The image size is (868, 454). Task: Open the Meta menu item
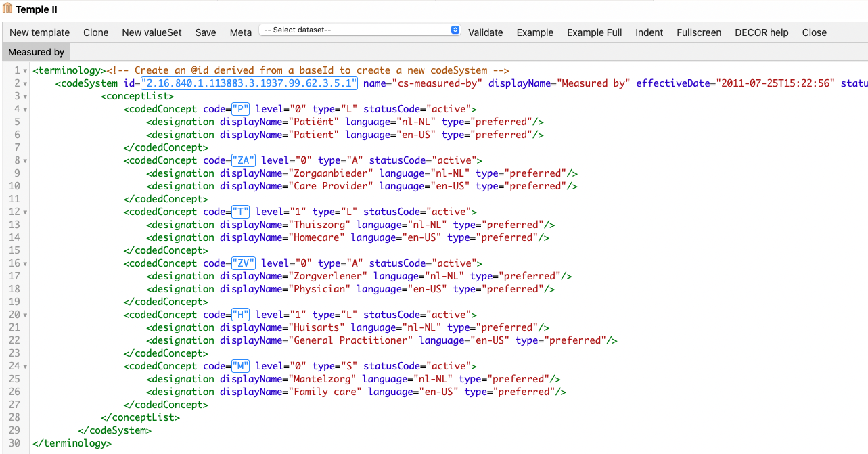(240, 32)
